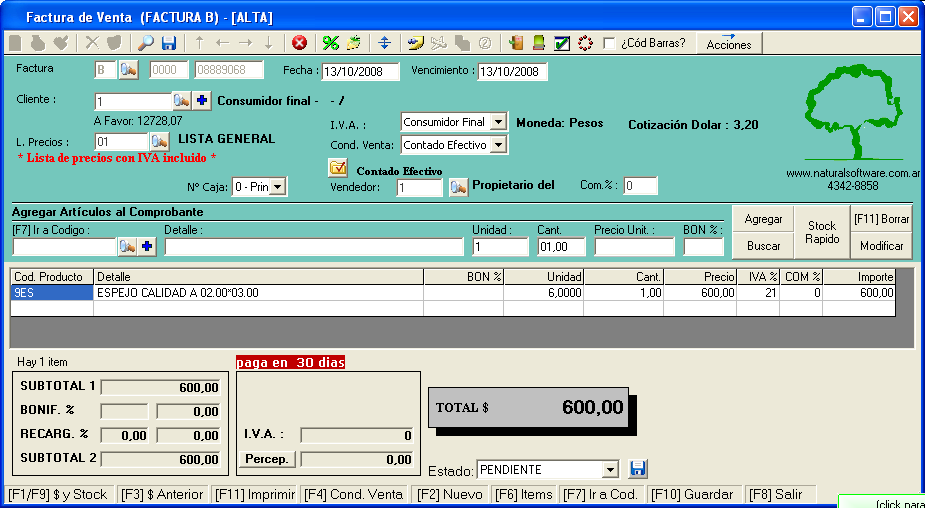The image size is (925, 508).
Task: Open the Estado PENDIENTE dropdown
Action: click(x=611, y=470)
